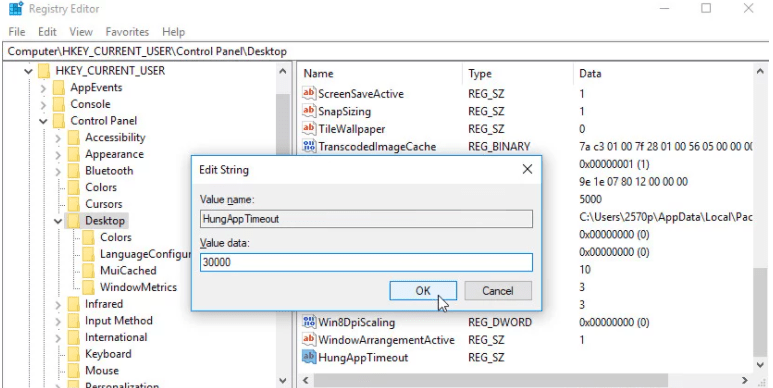The image size is (773, 388).
Task: Click the Keyboard folder icon
Action: coord(74,354)
